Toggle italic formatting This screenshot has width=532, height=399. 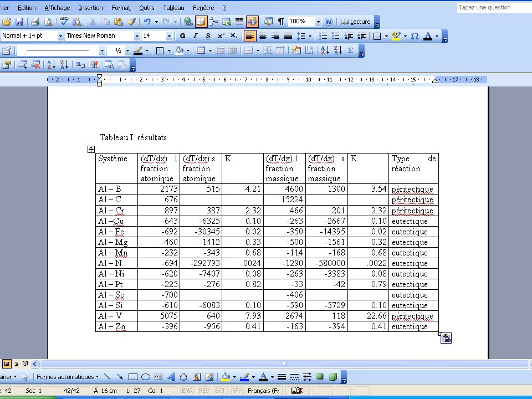[x=195, y=35]
